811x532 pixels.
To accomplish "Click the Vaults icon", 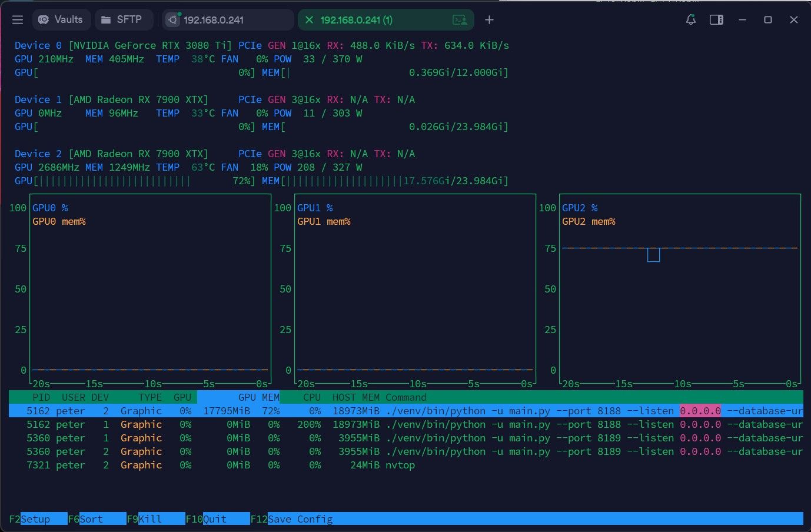I will click(44, 20).
